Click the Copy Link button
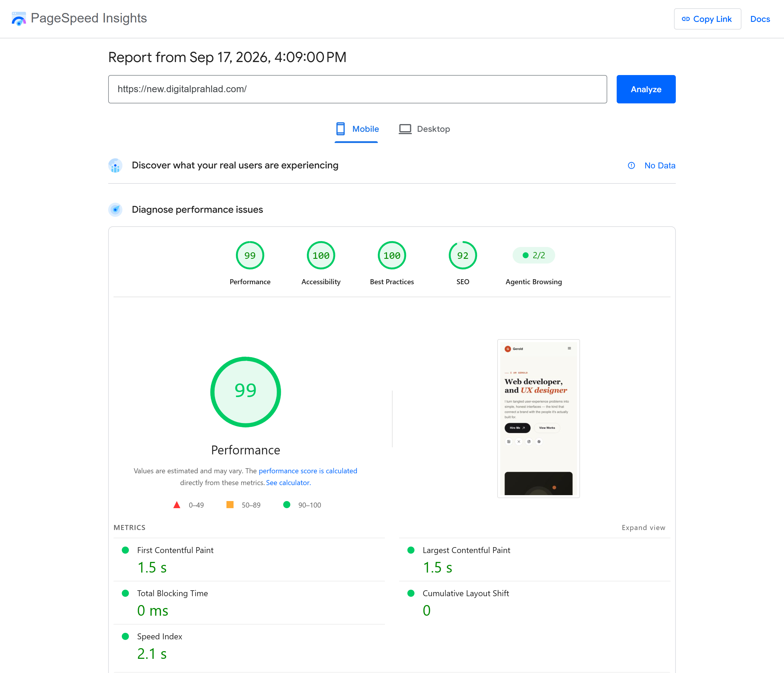 (x=707, y=19)
